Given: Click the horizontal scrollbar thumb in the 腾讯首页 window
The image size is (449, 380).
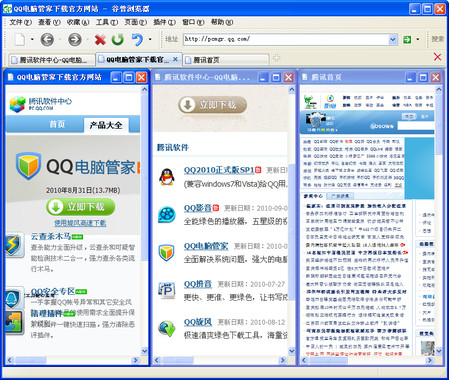Looking at the screenshot, I should pyautogui.click(x=328, y=360).
